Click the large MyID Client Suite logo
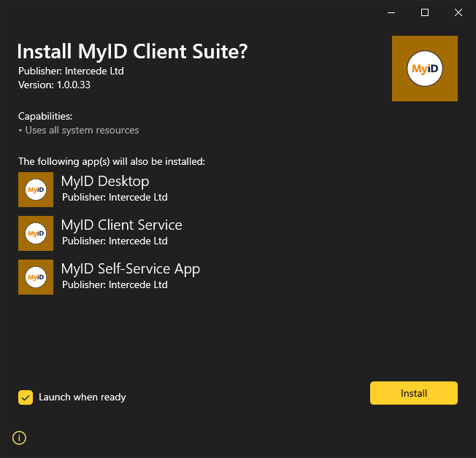The image size is (476, 458). 424,69
